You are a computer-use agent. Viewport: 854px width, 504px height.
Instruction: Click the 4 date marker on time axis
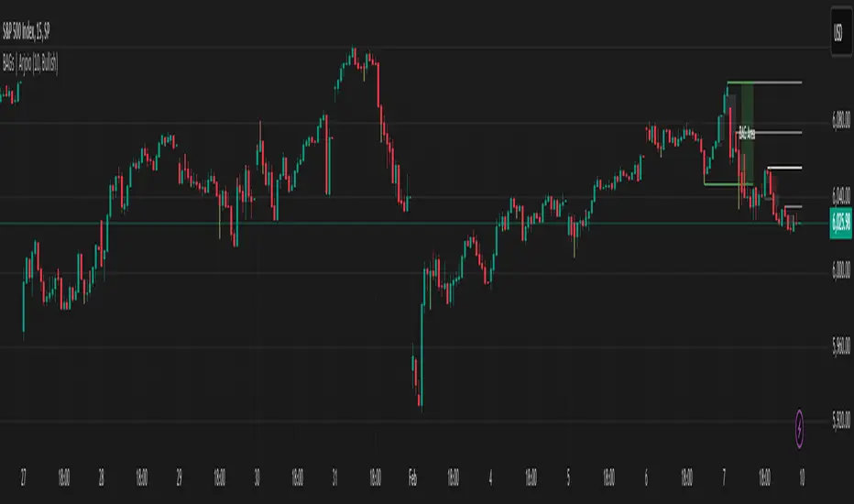[490, 477]
